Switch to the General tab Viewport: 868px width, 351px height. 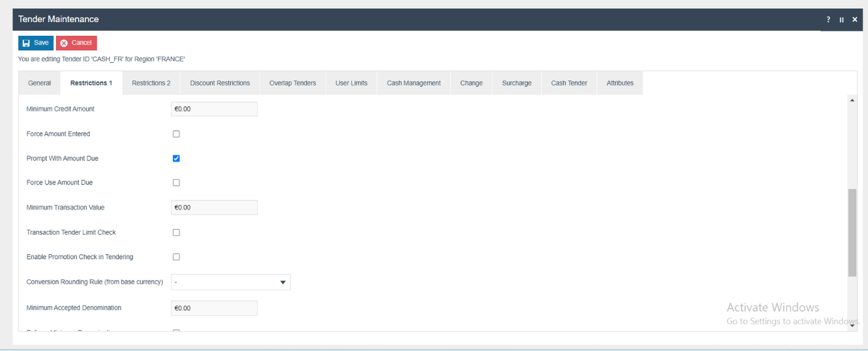(x=40, y=83)
